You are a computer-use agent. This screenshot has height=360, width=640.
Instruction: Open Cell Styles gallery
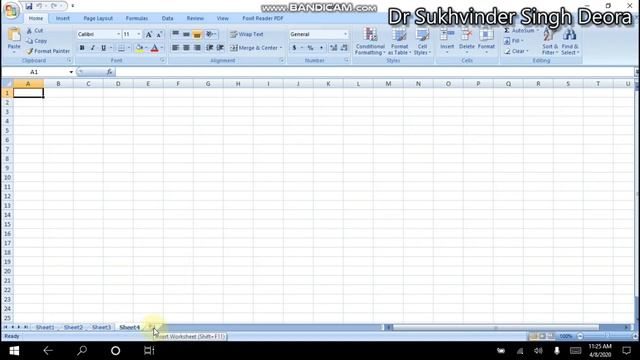422,41
